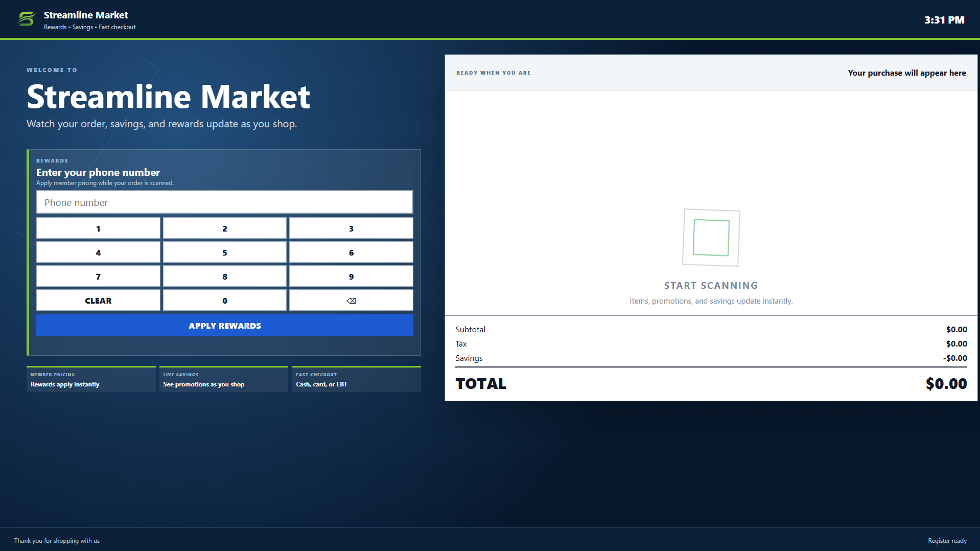Tap keypad digit 5

click(225, 252)
